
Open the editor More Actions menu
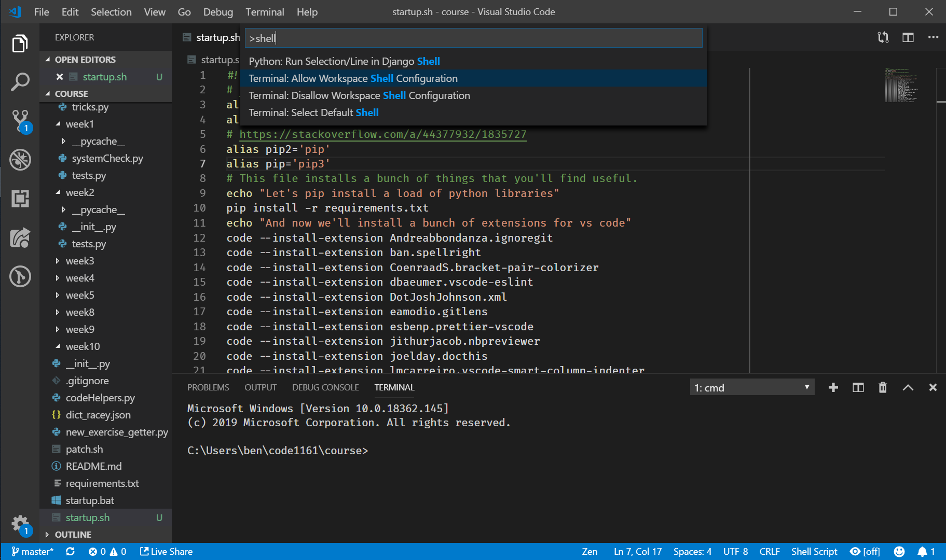click(x=933, y=37)
